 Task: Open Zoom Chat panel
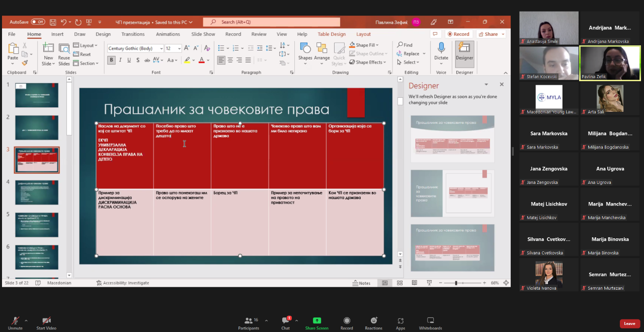(285, 320)
